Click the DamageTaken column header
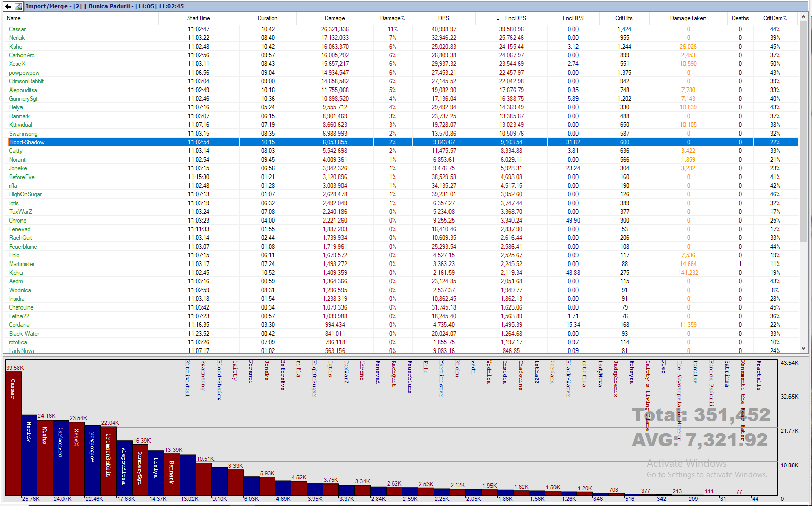This screenshot has height=506, width=812. pos(688,18)
